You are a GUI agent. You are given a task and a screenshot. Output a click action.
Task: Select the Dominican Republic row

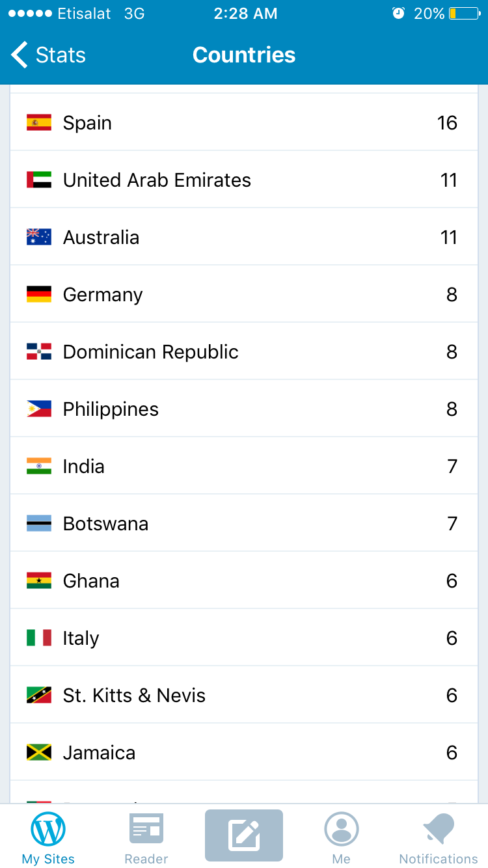244,351
